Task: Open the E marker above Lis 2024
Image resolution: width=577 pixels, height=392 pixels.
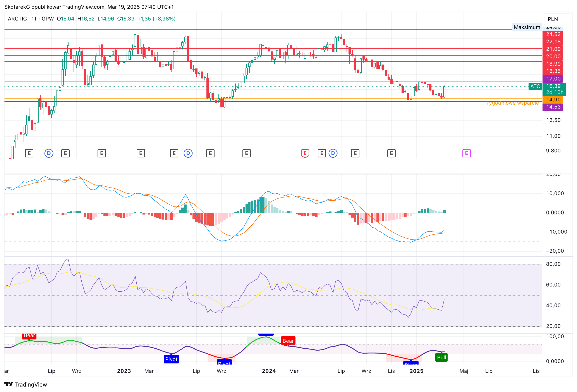Action: [x=391, y=153]
